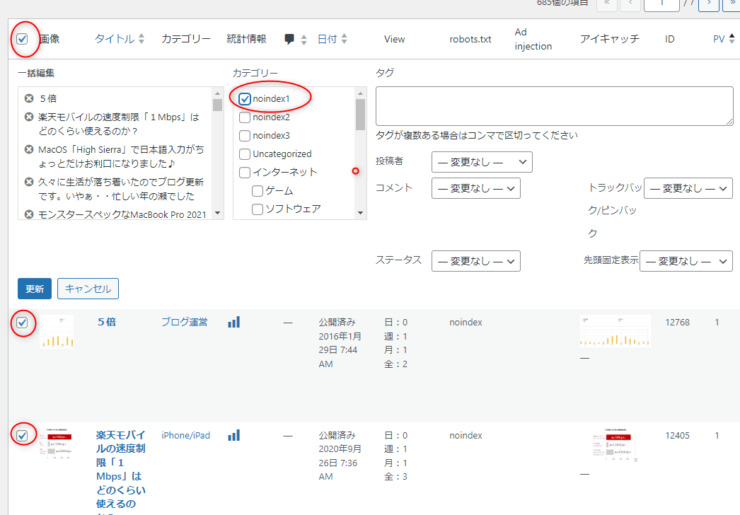Viewport: 740px width, 515px height.
Task: Remove モンスタースペックなMacBook Pro entry from bulk list
Action: [29, 214]
